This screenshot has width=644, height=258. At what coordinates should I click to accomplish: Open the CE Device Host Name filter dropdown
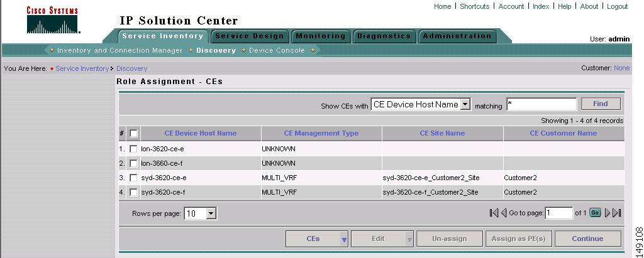pyautogui.click(x=421, y=105)
